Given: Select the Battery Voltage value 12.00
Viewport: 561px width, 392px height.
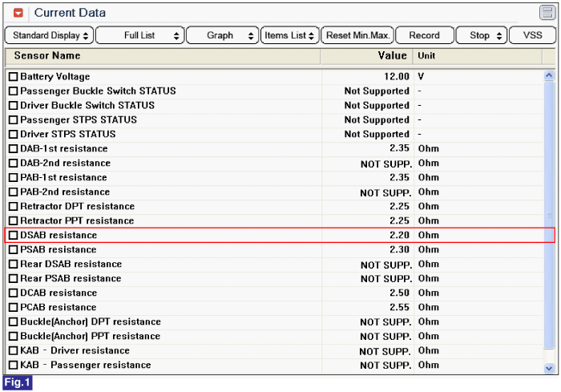Looking at the screenshot, I should tap(397, 77).
